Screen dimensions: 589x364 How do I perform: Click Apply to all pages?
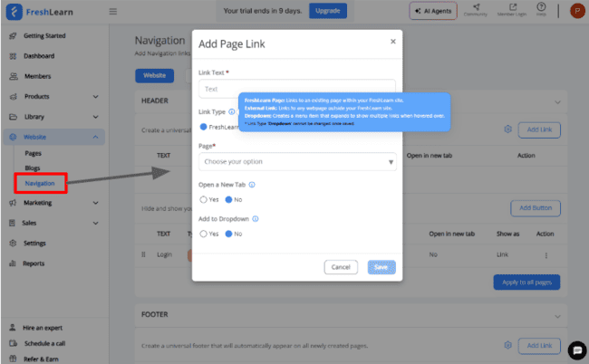pos(526,283)
